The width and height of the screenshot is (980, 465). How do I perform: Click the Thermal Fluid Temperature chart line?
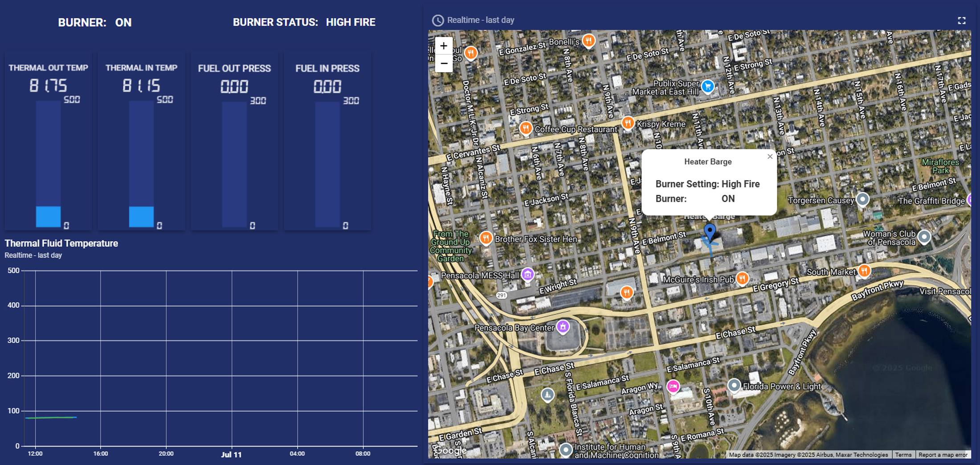coord(51,417)
